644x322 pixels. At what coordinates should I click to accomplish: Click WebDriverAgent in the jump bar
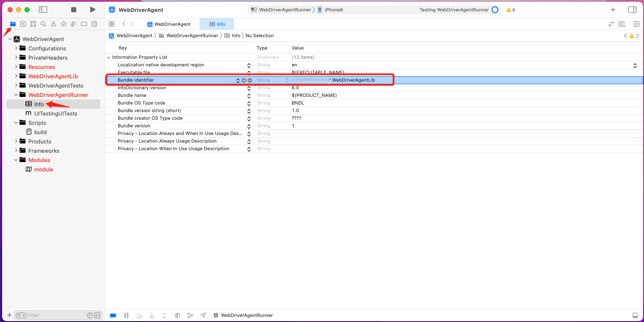[130, 36]
